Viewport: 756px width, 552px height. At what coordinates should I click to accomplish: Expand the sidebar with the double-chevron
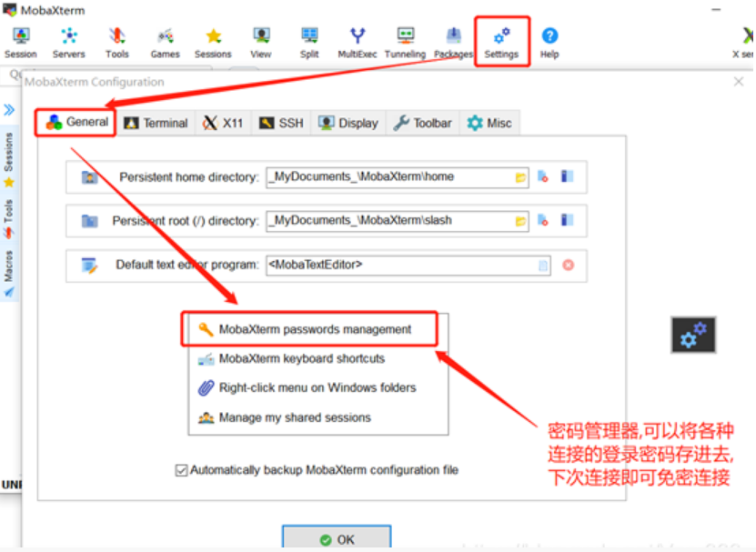point(9,110)
